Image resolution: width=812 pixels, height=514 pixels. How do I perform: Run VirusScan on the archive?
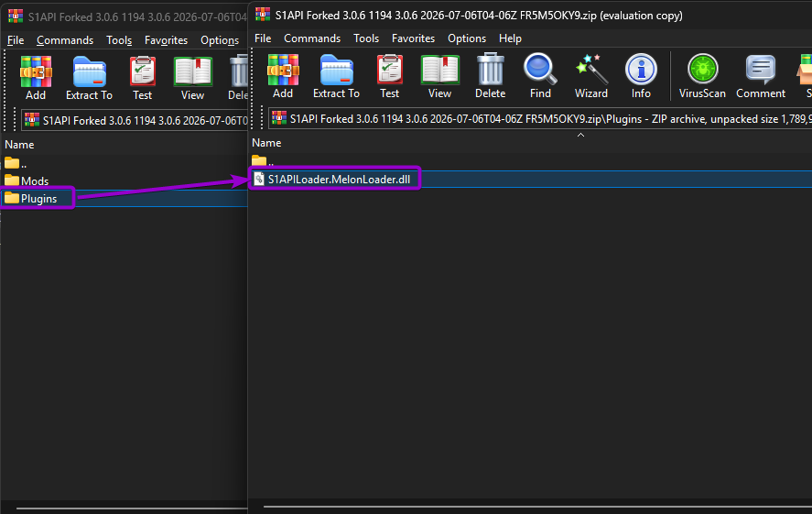click(702, 76)
